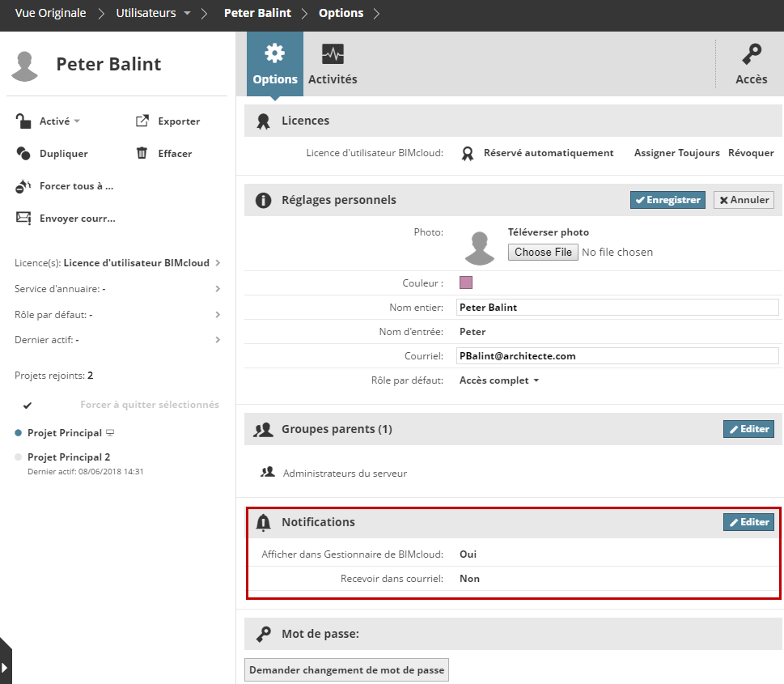Click the pink Couleur swatch
784x684 pixels.
coord(466,283)
